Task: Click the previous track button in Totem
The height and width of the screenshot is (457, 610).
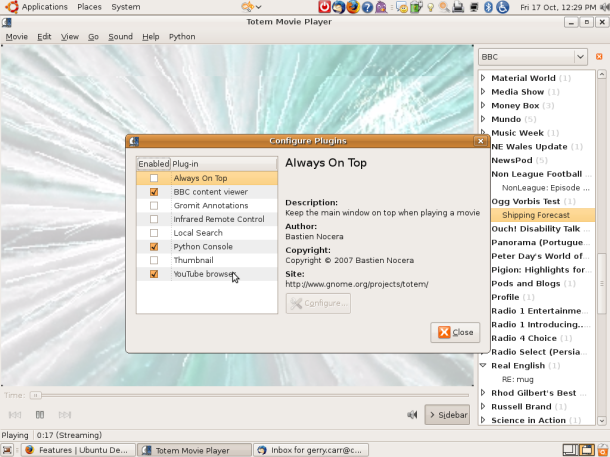Action: tap(15, 415)
